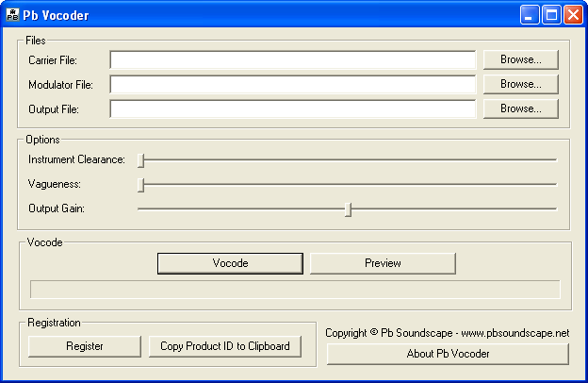Click the Carrier File label

pos(53,60)
